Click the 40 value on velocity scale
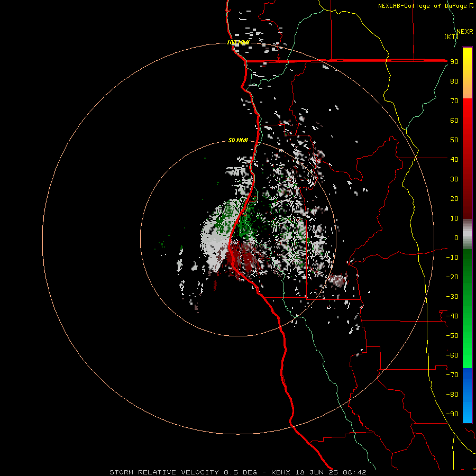476x476 pixels. (x=454, y=160)
